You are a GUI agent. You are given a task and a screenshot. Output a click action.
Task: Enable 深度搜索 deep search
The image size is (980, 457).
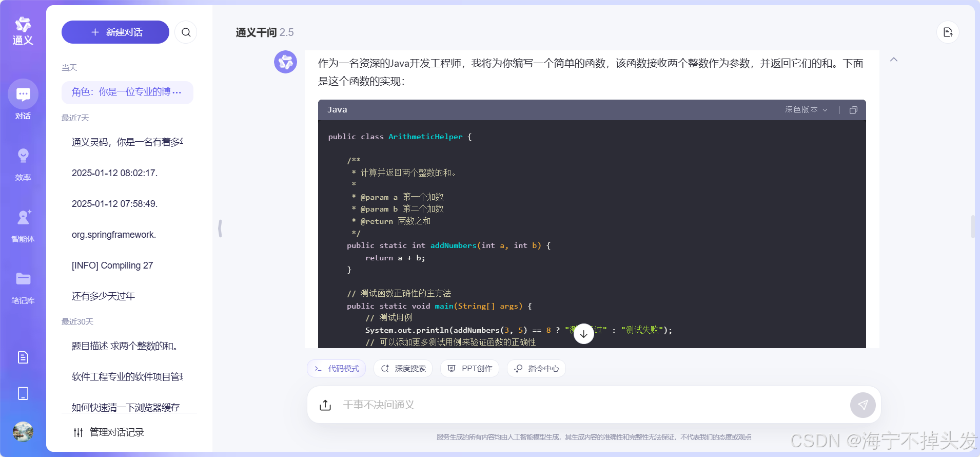point(403,369)
